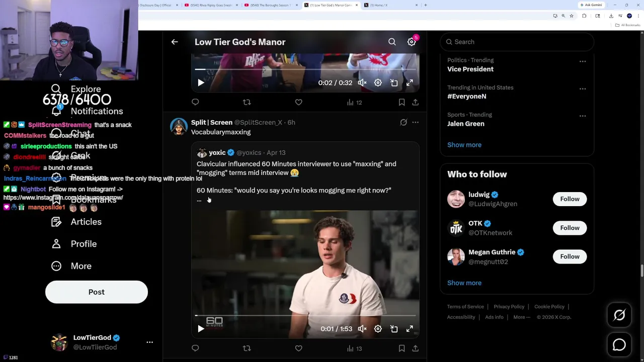Click the Grok icon on Split Screen's post
644x362 pixels.
point(404,122)
